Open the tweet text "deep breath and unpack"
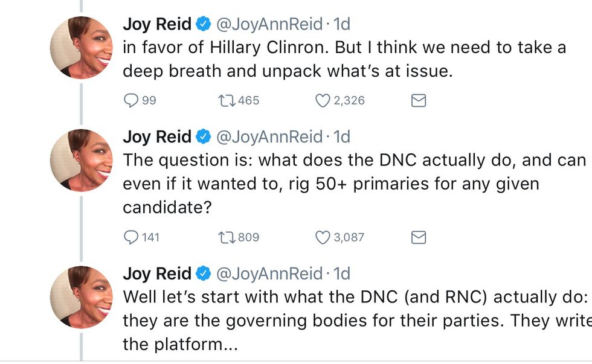The height and width of the screenshot is (364, 592). 287,71
